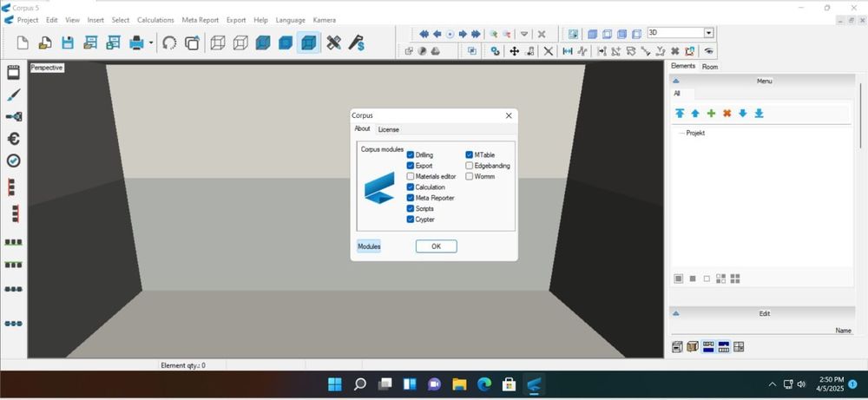Image resolution: width=868 pixels, height=400 pixels.
Task: Toggle the MTable module checkbox
Action: [470, 155]
